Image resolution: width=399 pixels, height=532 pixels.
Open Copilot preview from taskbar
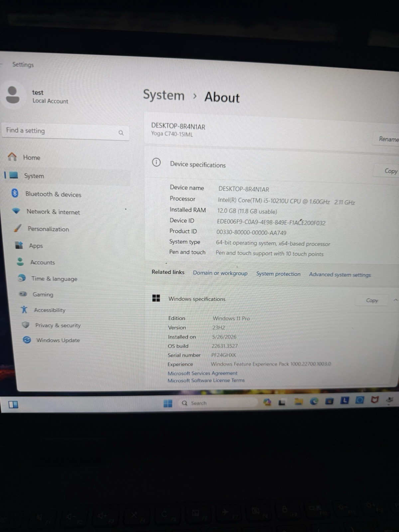pyautogui.click(x=267, y=402)
